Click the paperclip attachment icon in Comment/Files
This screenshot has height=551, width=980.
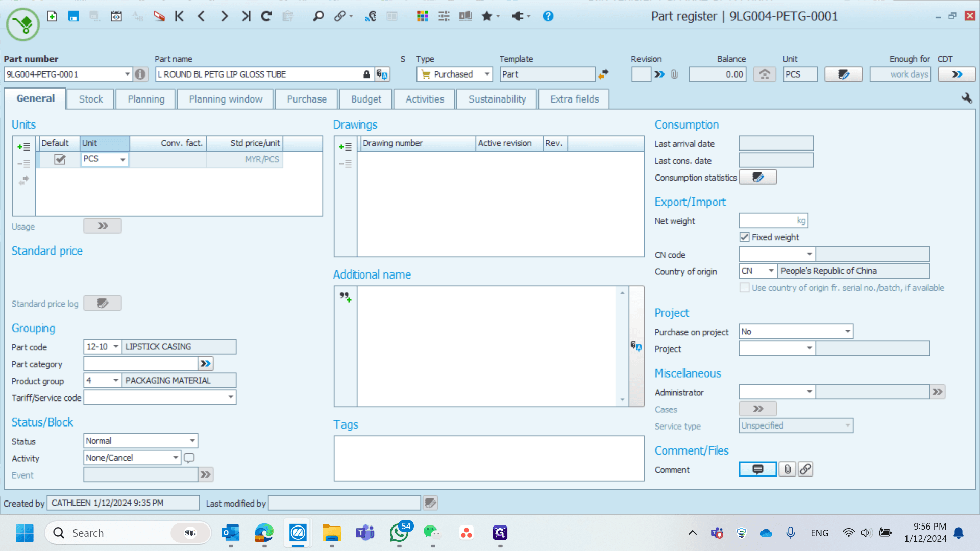click(x=788, y=469)
